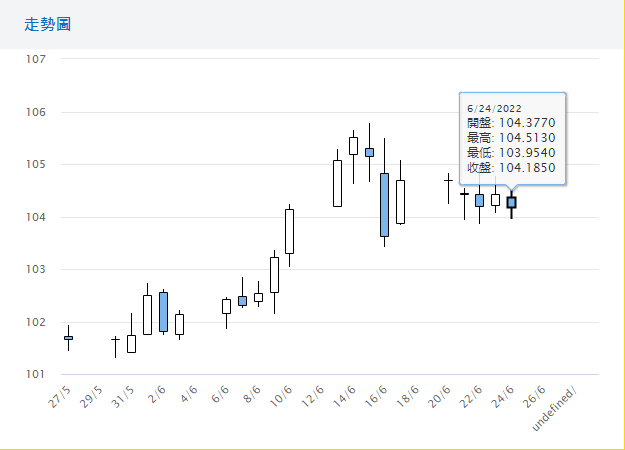Click the 107 y-axis price label
The width and height of the screenshot is (625, 450).
(x=36, y=59)
